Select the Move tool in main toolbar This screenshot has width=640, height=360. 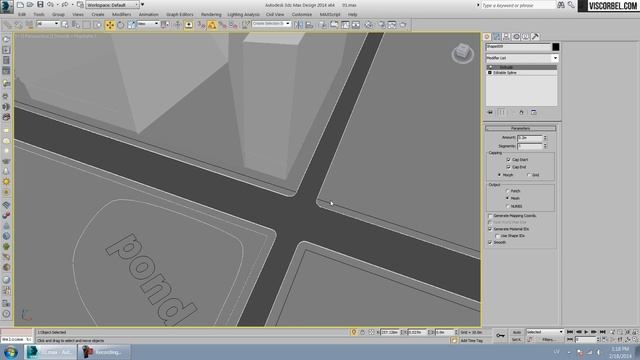[110, 25]
